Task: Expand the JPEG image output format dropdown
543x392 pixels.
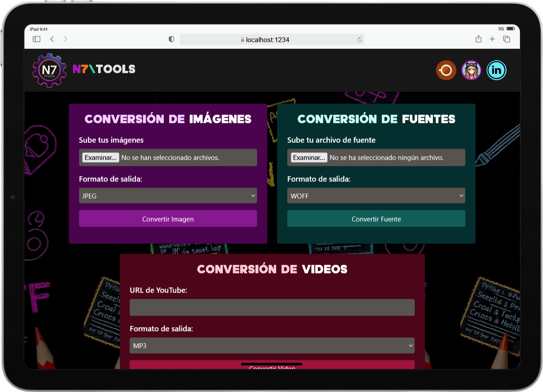Action: coord(168,196)
